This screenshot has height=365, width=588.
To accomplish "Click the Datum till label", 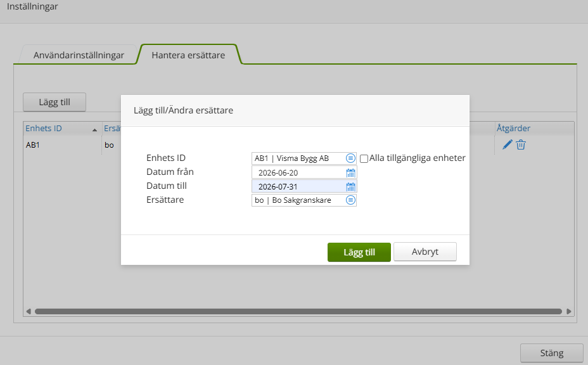I will click(167, 186).
